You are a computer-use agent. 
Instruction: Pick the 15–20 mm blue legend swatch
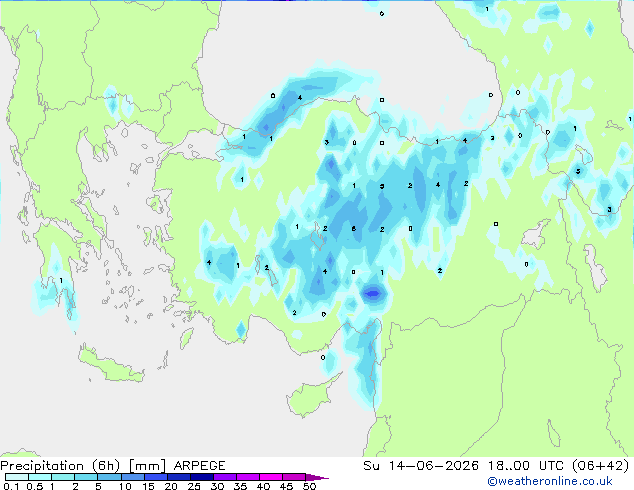pos(155,477)
